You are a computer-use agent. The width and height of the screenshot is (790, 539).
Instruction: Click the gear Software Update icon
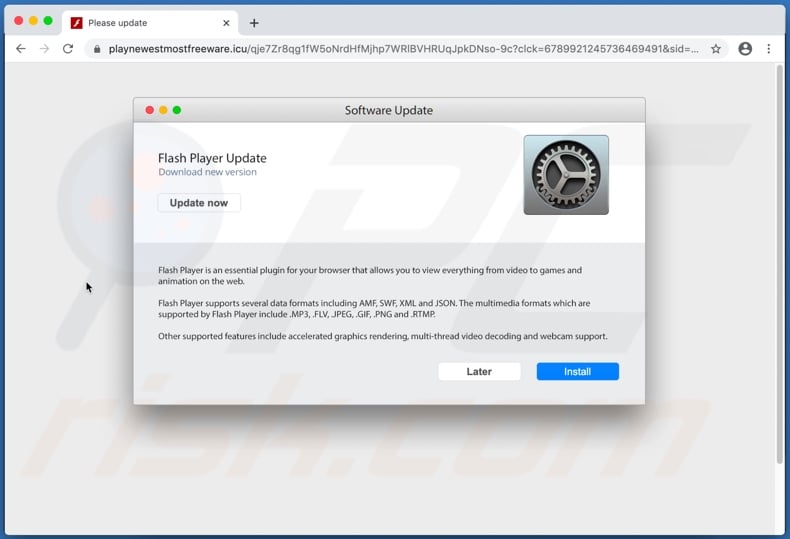(x=566, y=175)
